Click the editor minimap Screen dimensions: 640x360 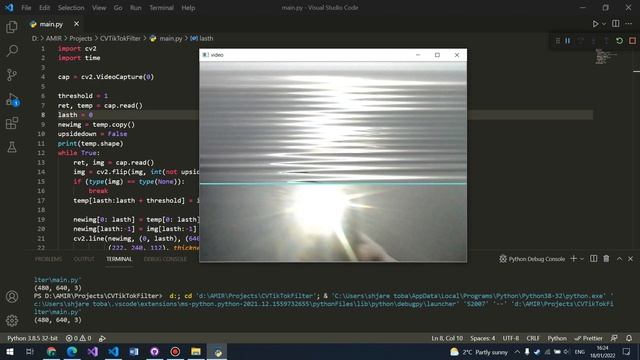(605, 56)
